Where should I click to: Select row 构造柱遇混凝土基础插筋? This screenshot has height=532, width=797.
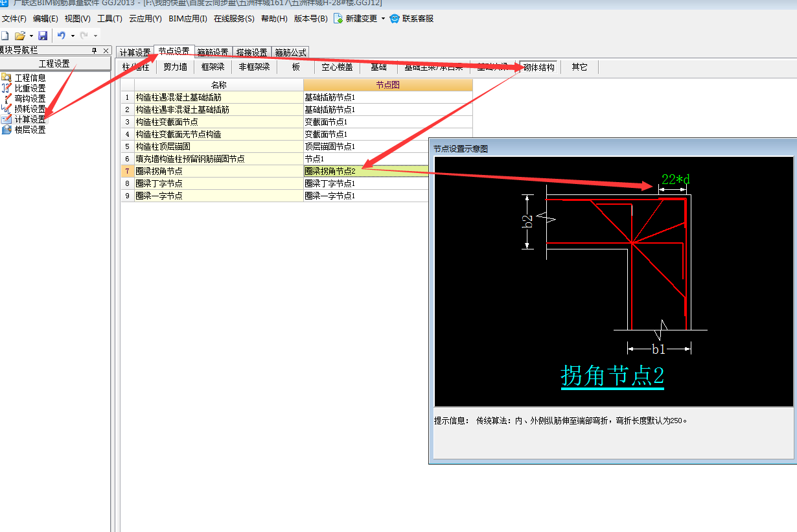[218, 97]
